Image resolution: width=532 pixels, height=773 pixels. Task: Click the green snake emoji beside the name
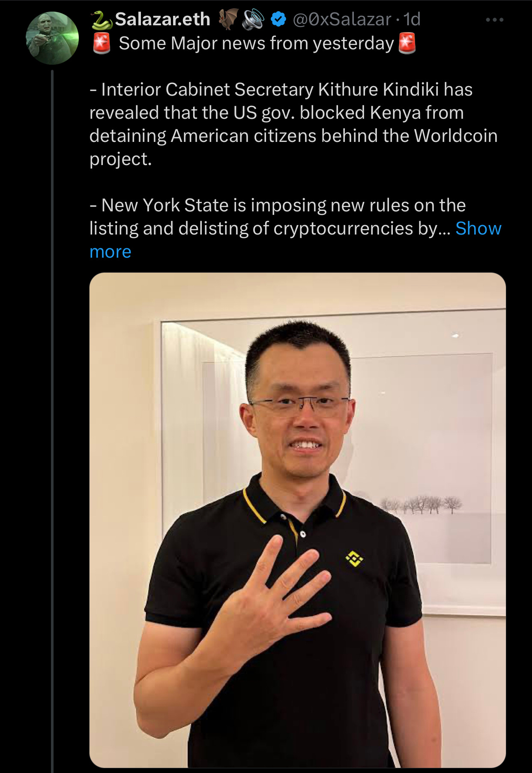pyautogui.click(x=102, y=20)
